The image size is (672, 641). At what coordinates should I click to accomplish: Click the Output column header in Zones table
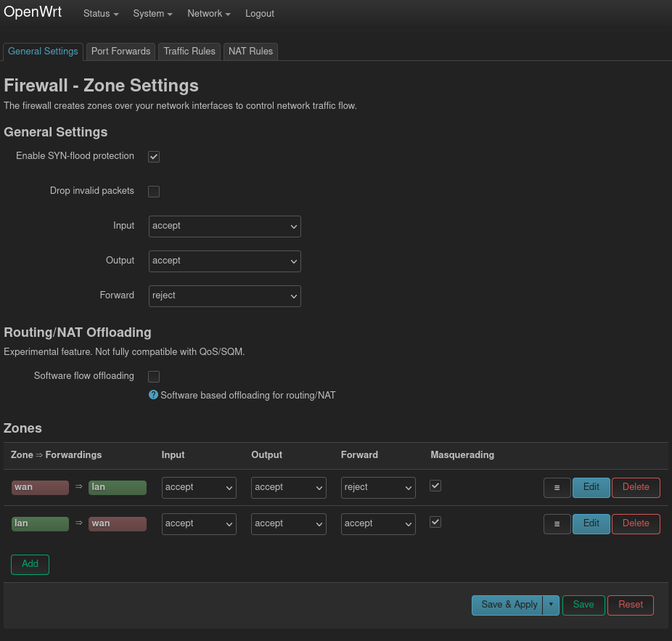coord(266,455)
